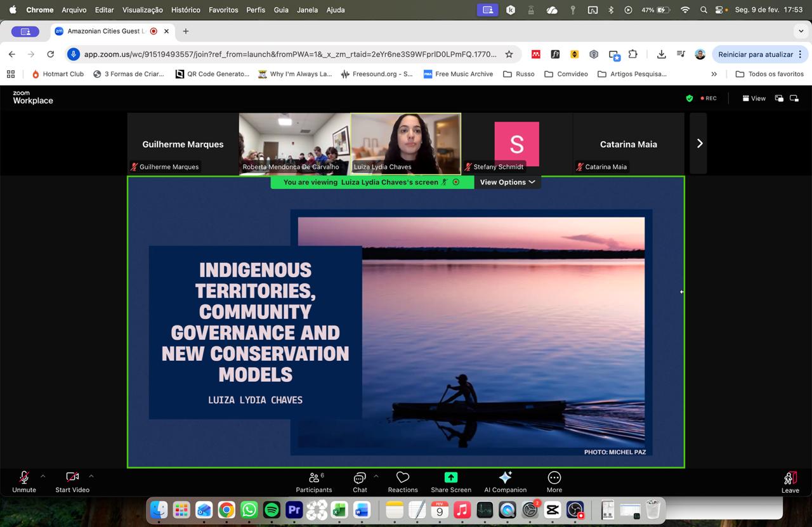Open the View layout button
This screenshot has width=812, height=527.
click(754, 98)
